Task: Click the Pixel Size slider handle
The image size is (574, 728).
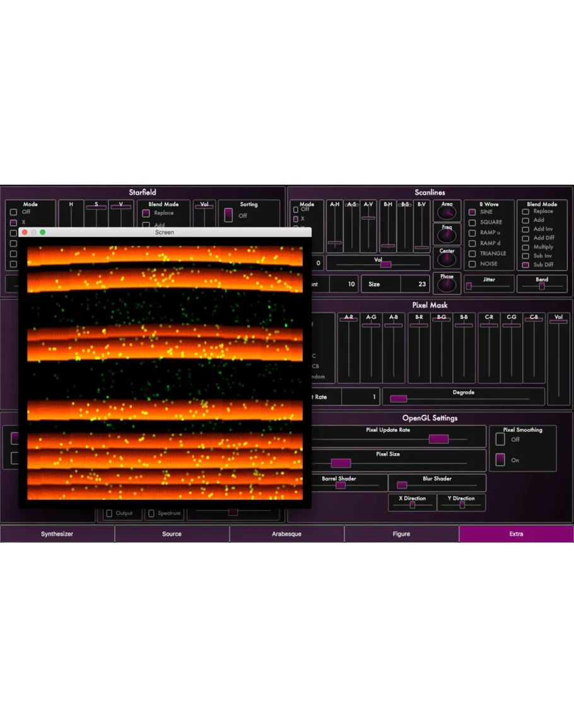Action: coord(341,463)
